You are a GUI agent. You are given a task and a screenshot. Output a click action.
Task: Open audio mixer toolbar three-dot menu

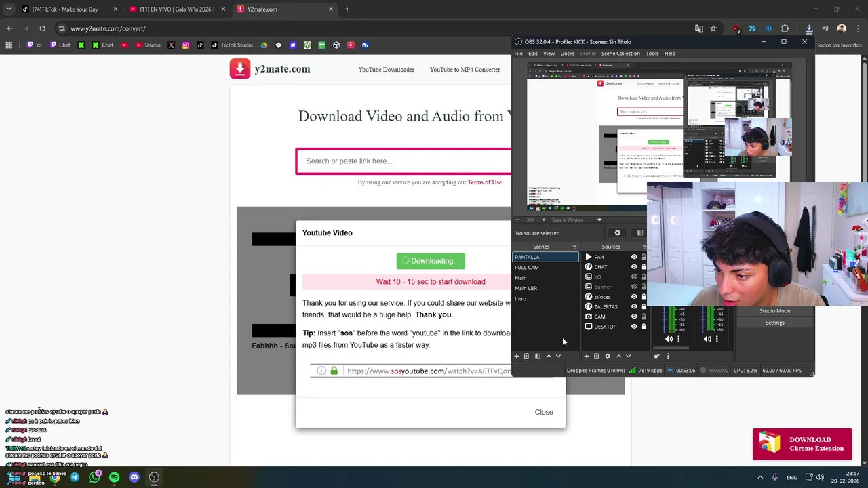pos(668,356)
